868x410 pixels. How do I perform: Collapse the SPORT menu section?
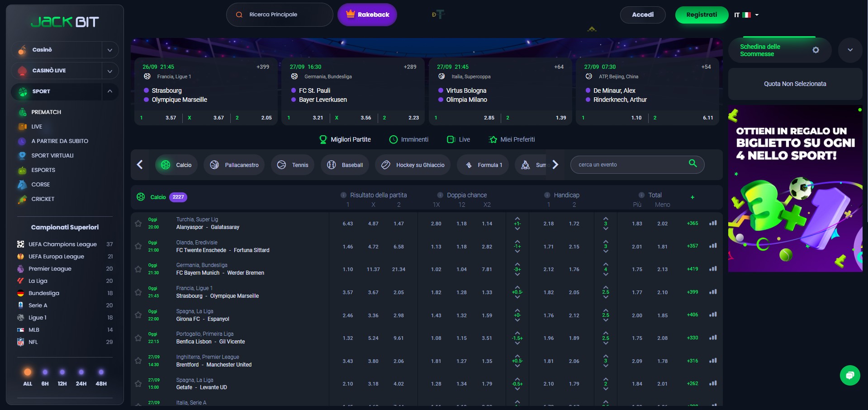[109, 91]
